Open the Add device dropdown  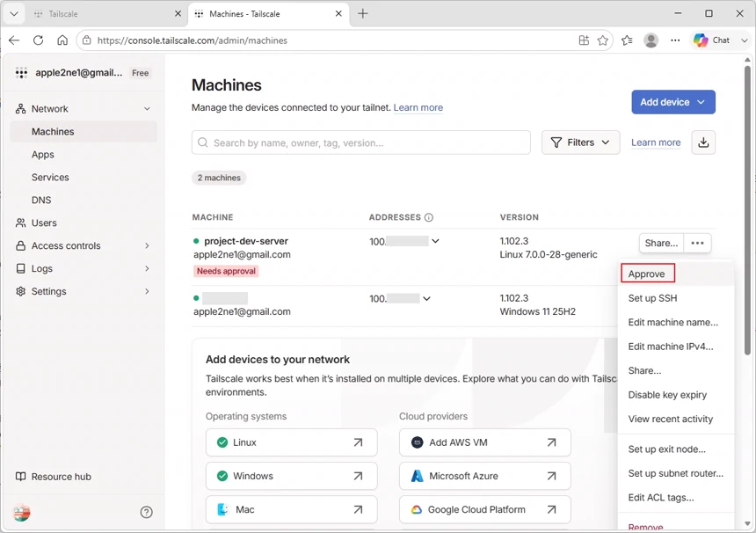pos(673,102)
